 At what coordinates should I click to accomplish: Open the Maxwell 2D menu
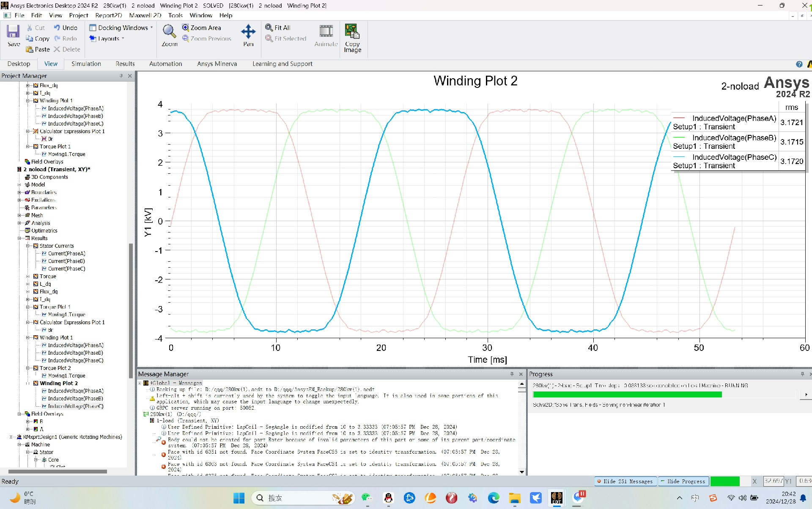145,15
